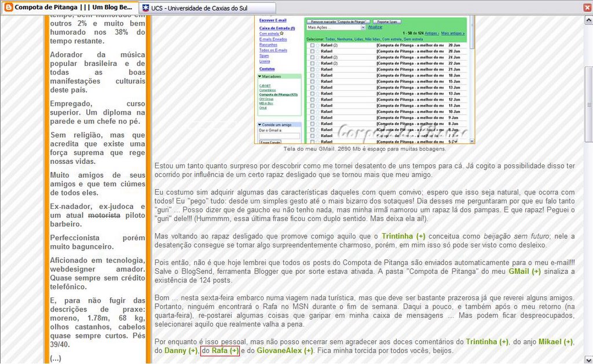
Task: Close the tab with the red X button
Action: [x=587, y=8]
